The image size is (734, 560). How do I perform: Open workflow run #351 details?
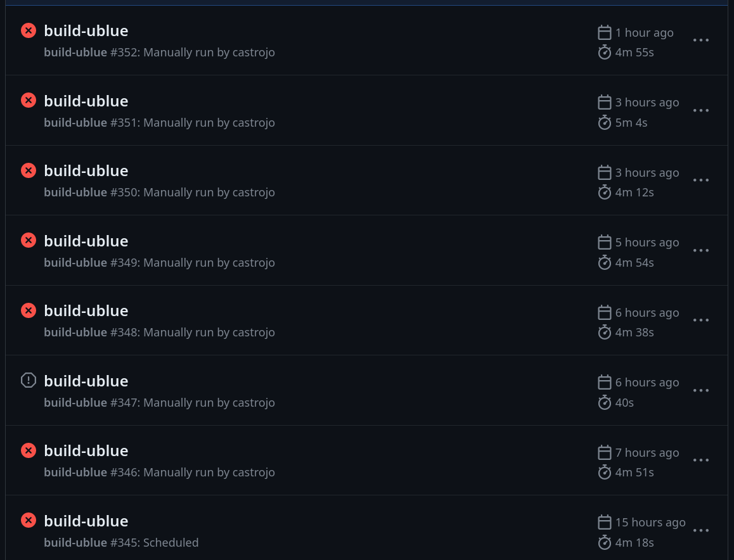tap(86, 100)
